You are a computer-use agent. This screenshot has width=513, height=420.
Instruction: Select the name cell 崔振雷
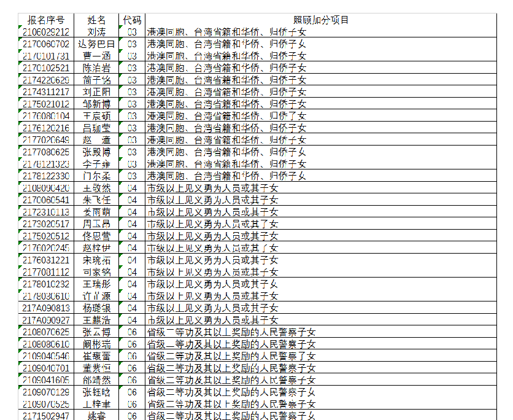[96, 356]
